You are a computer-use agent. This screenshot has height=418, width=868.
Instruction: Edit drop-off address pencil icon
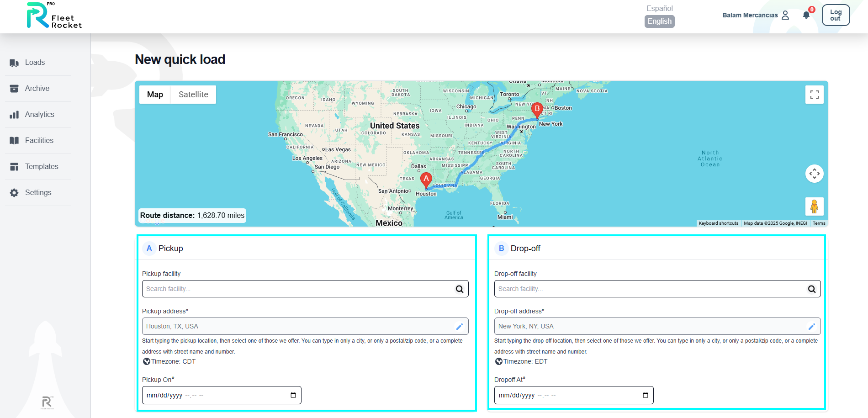click(812, 327)
